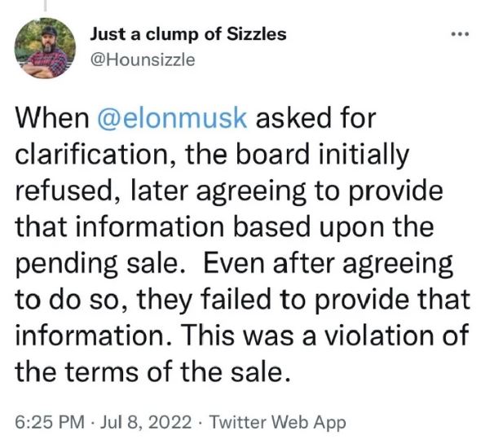Screen dimensions: 481x448
Task: Open the Twitter Web App source link
Action: (278, 422)
